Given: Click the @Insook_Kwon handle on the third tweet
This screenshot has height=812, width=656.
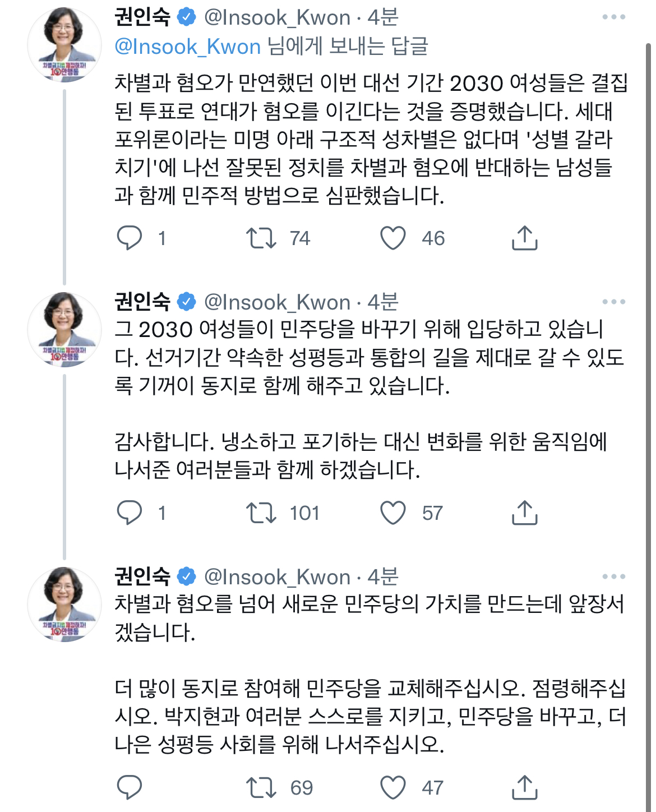Looking at the screenshot, I should tap(277, 575).
